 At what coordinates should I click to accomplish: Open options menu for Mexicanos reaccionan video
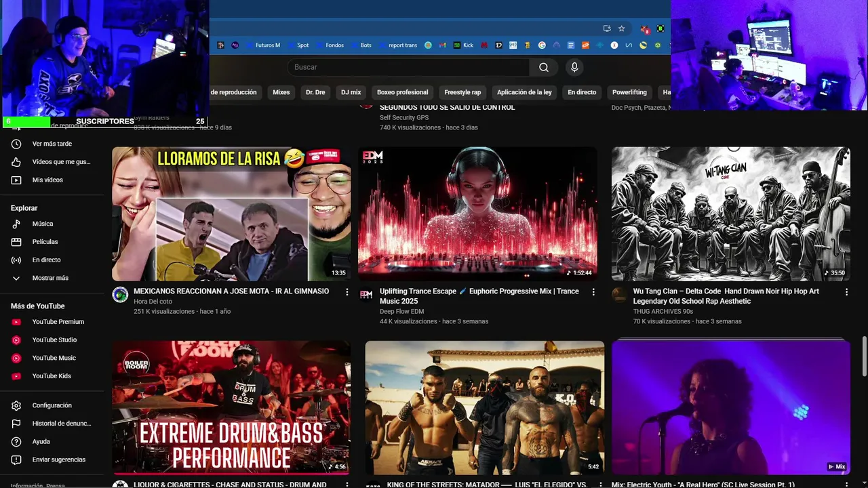(x=347, y=292)
